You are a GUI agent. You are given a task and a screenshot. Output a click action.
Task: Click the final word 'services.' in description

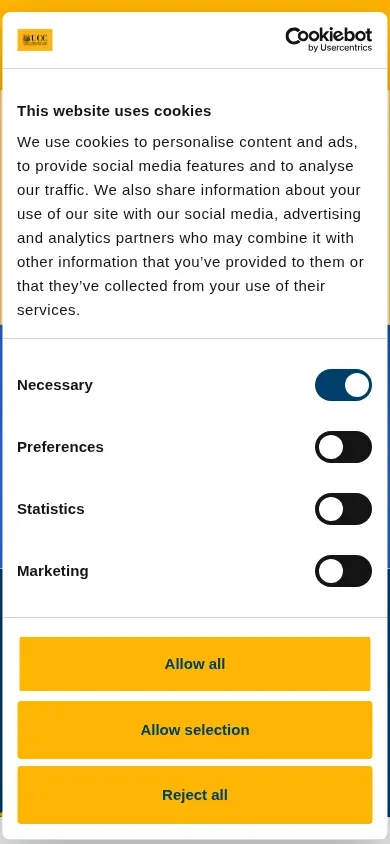(48, 310)
